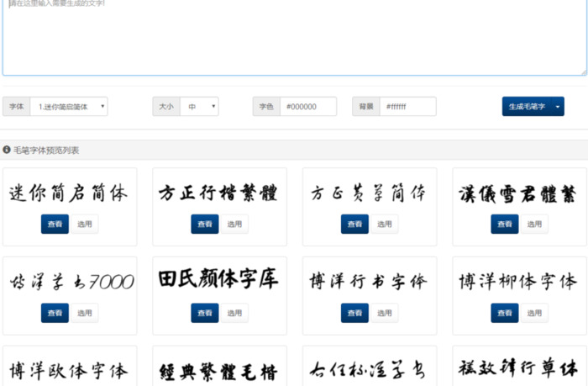Click the 大小 label

(166, 107)
